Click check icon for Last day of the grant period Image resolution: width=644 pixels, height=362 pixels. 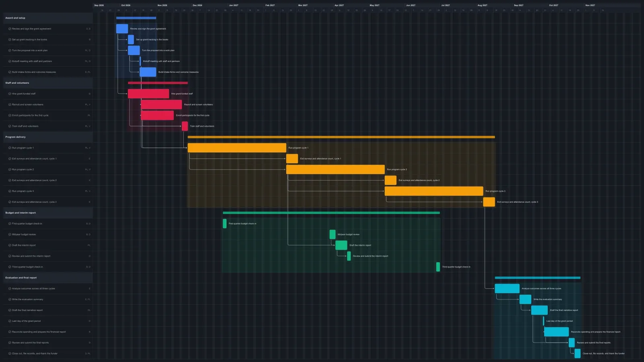coord(10,321)
